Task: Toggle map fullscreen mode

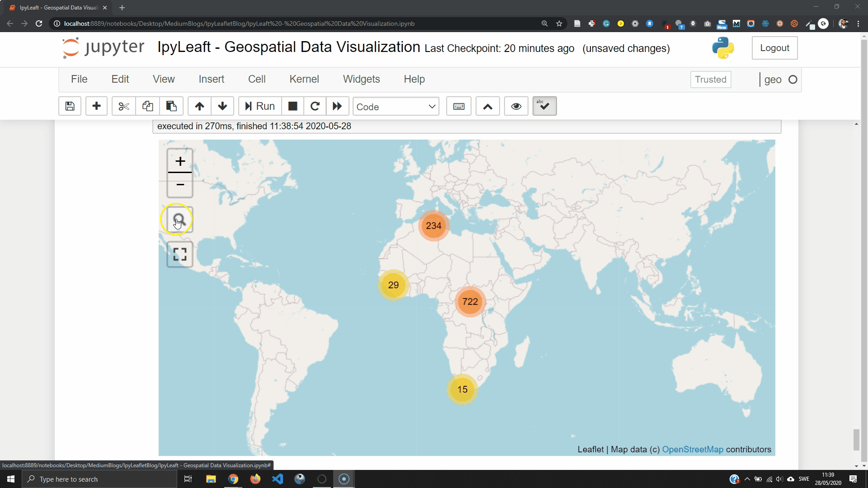Action: click(x=180, y=254)
